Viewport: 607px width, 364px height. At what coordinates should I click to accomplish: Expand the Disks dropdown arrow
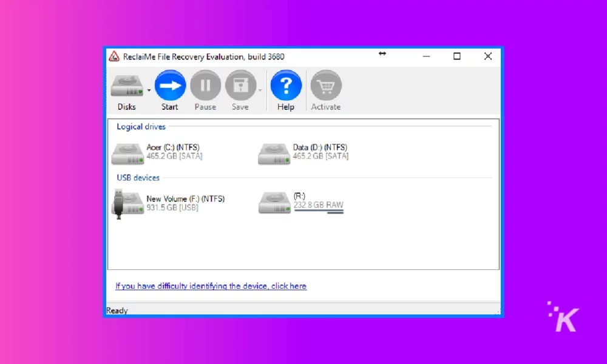(x=149, y=90)
